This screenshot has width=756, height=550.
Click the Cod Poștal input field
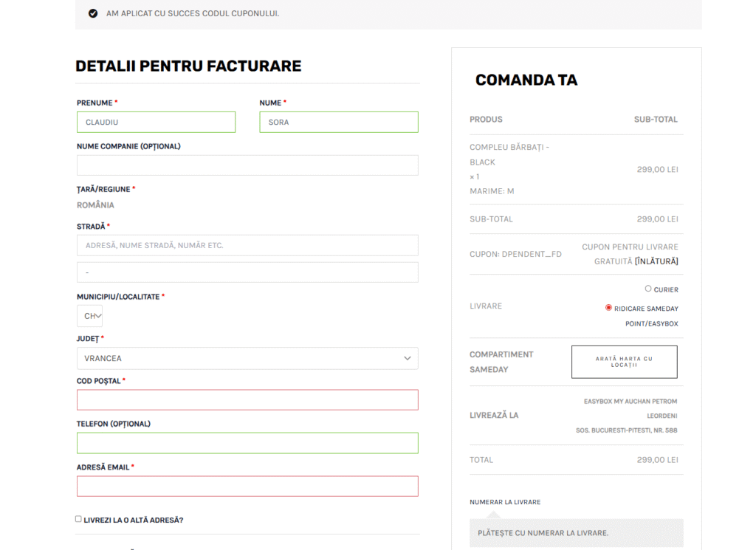point(247,400)
